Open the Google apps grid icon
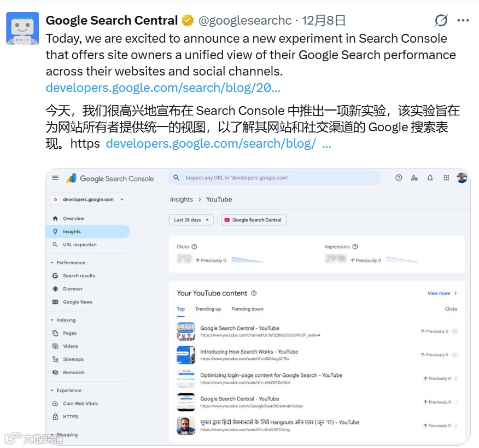This screenshot has height=448, width=479. coord(446,178)
